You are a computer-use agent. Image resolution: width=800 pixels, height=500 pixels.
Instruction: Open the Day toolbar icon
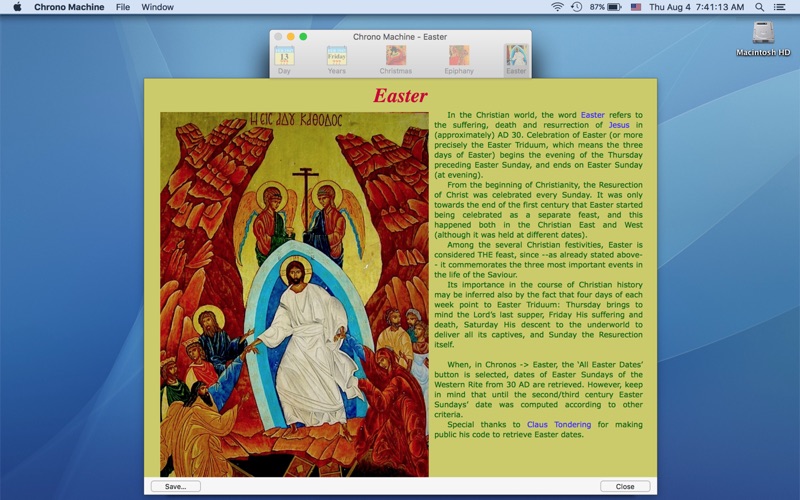(284, 60)
